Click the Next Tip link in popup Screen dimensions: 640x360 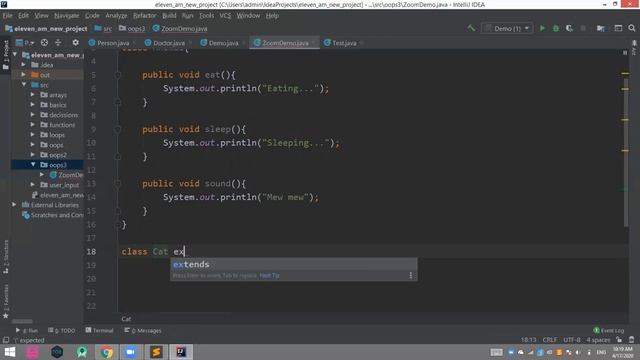coord(269,276)
